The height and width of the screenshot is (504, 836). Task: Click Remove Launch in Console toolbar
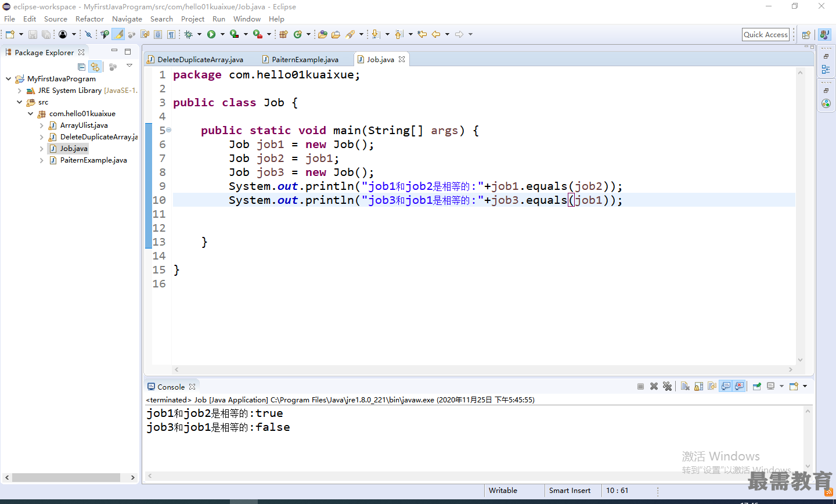click(x=654, y=386)
